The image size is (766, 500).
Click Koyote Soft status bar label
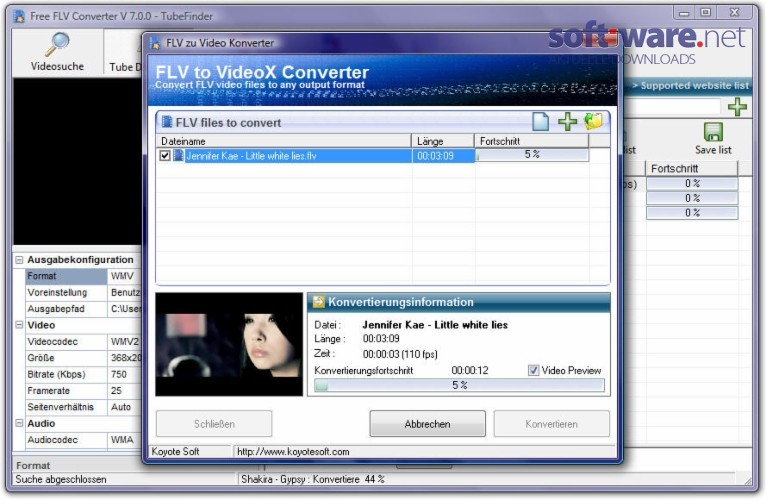click(175, 452)
